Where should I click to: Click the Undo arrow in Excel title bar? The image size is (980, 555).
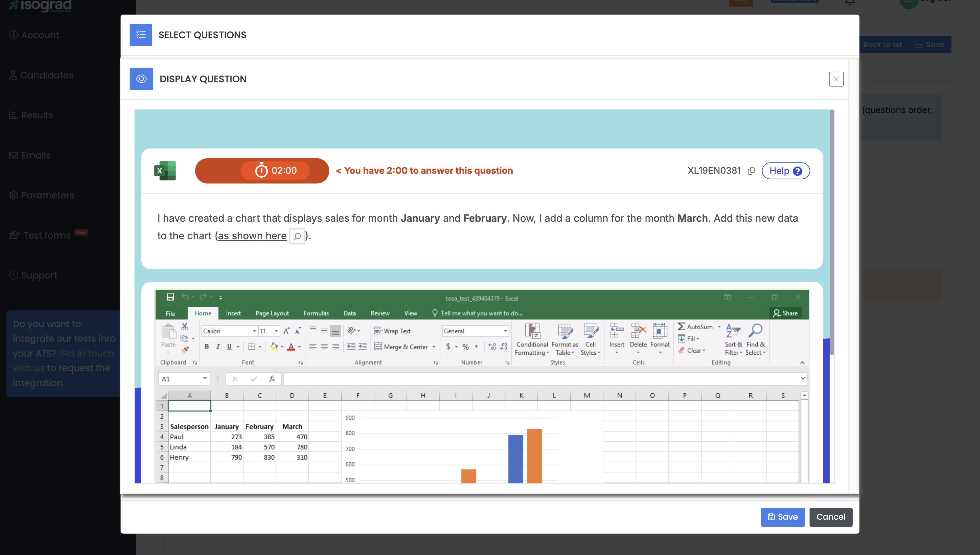185,297
